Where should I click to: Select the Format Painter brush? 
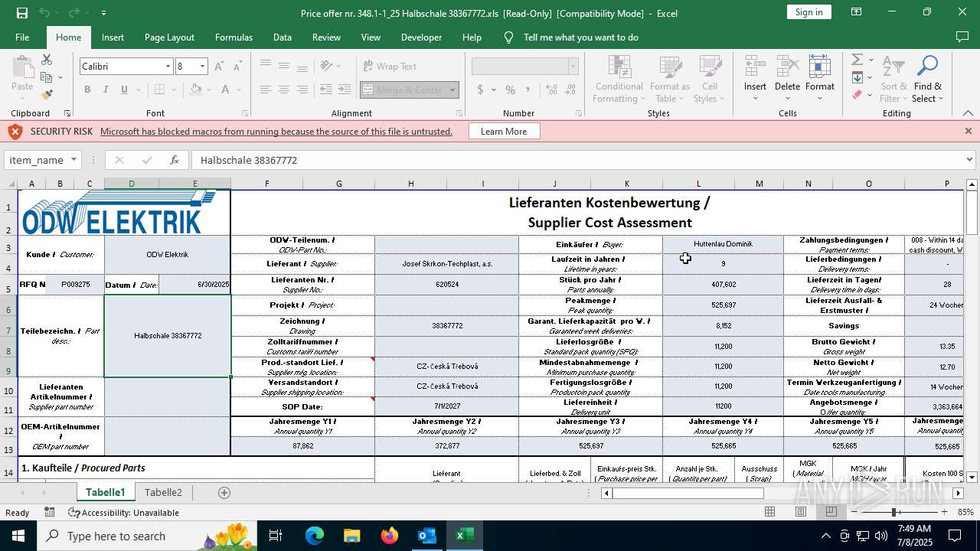point(47,94)
